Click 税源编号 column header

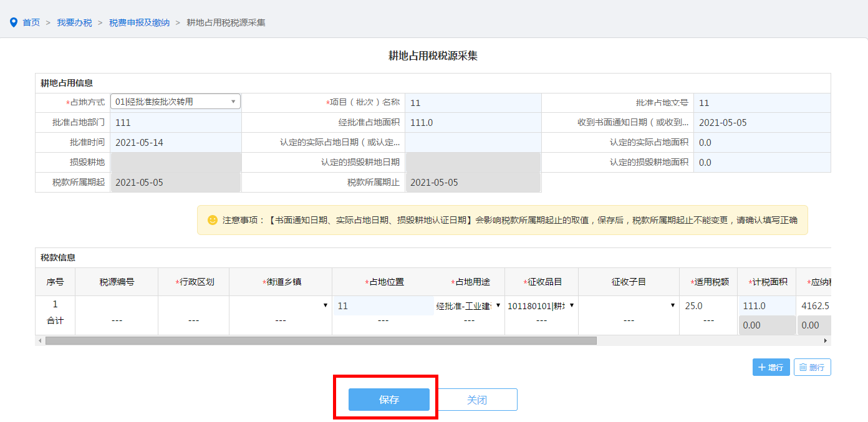pyautogui.click(x=117, y=282)
